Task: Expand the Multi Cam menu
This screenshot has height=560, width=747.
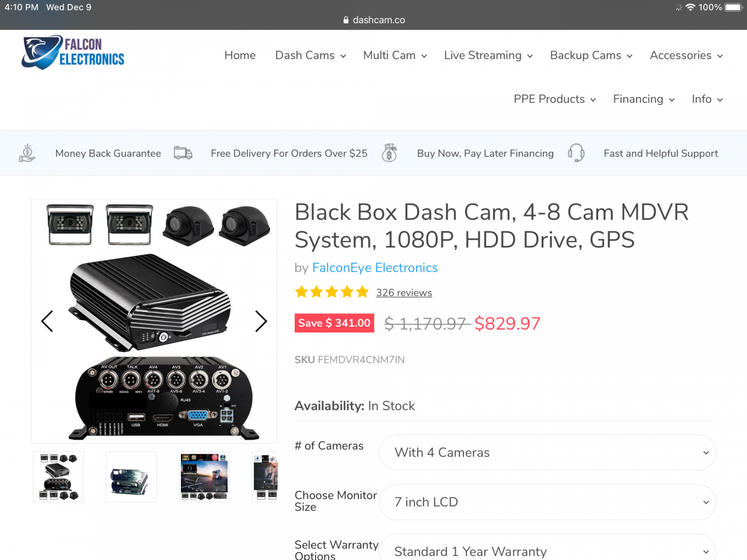Action: point(395,55)
